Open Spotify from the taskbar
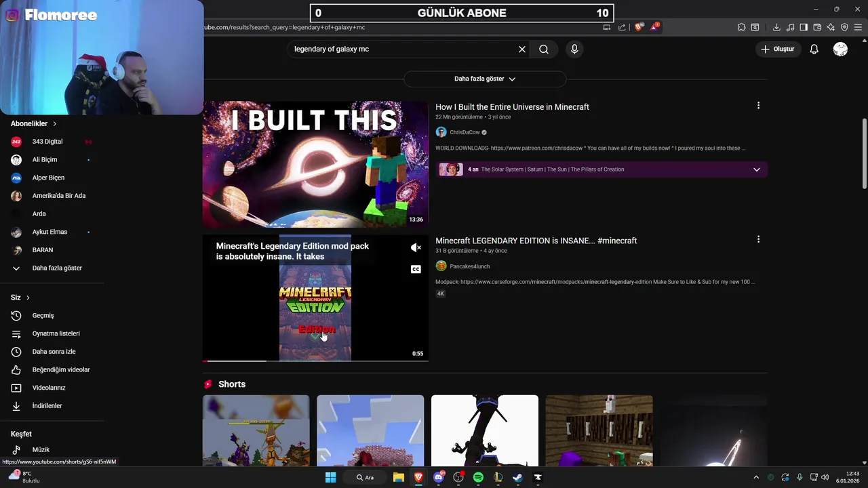This screenshot has height=488, width=868. 478,477
